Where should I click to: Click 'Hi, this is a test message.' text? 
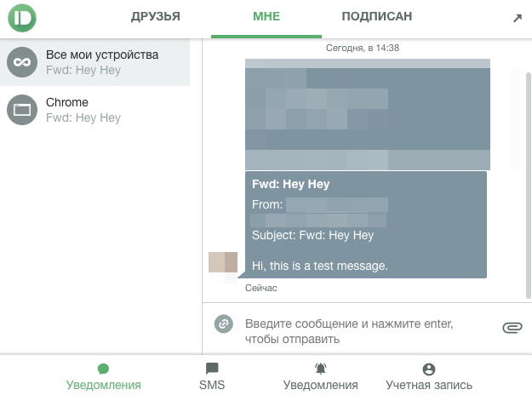click(319, 266)
